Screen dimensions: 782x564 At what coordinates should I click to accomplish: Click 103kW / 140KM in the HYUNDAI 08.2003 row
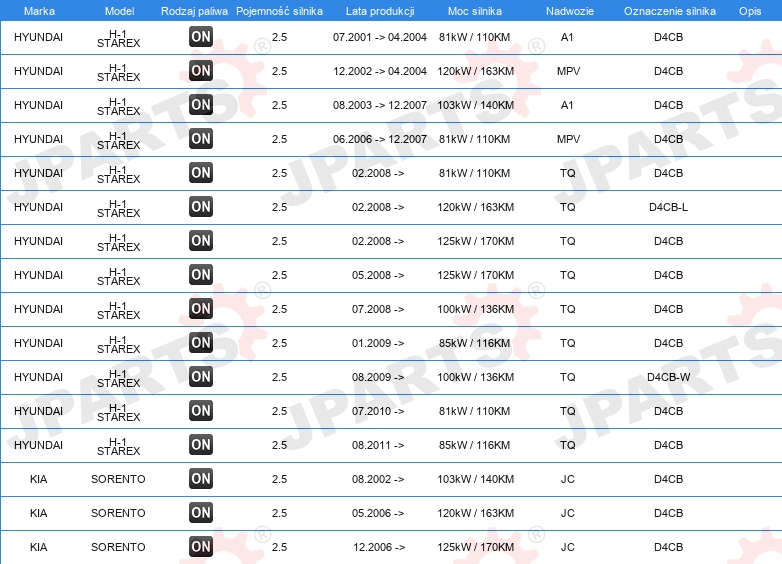tap(475, 105)
